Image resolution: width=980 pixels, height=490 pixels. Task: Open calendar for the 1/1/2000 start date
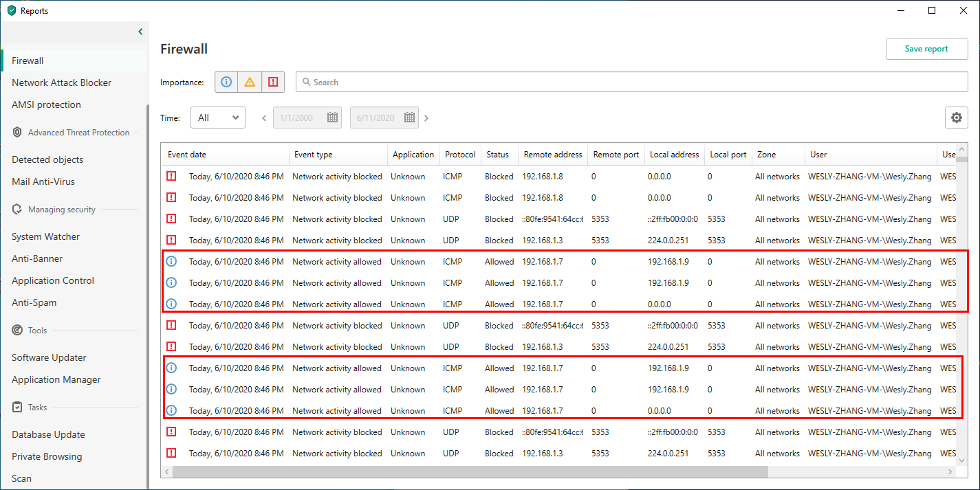tap(333, 118)
